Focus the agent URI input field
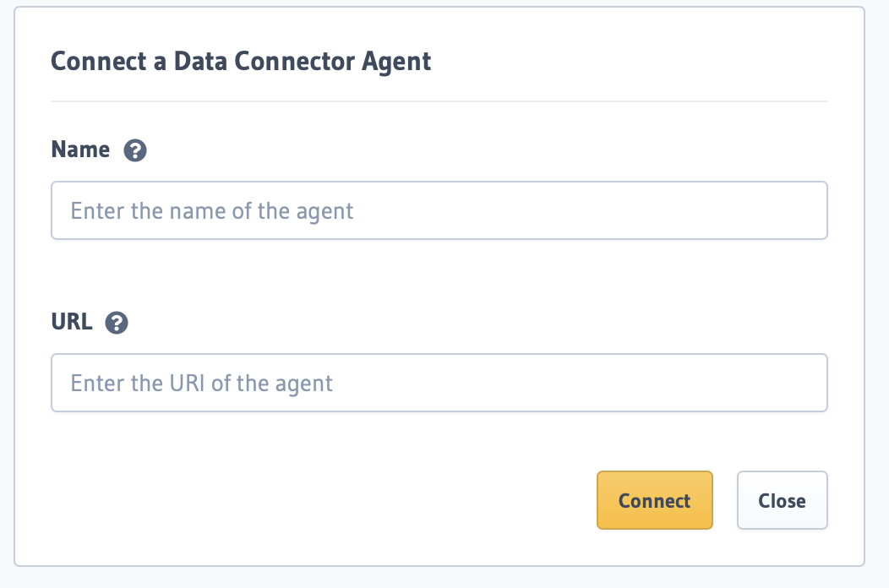The width and height of the screenshot is (889, 588). coord(439,383)
